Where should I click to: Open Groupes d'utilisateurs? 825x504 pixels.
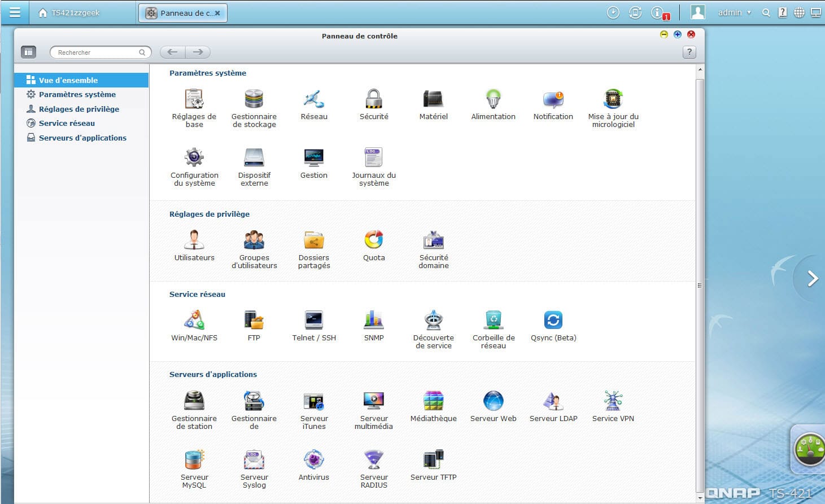pos(254,240)
